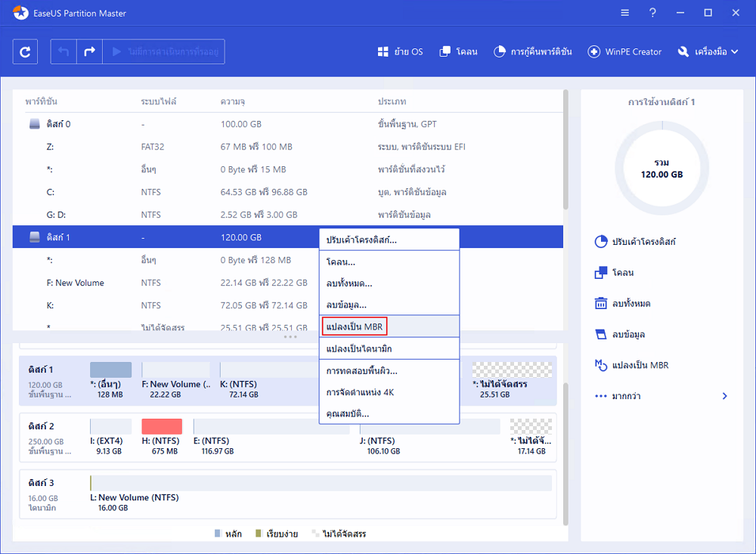Select the Z: FAT32 partition row
The height and width of the screenshot is (554, 756).
[288, 147]
